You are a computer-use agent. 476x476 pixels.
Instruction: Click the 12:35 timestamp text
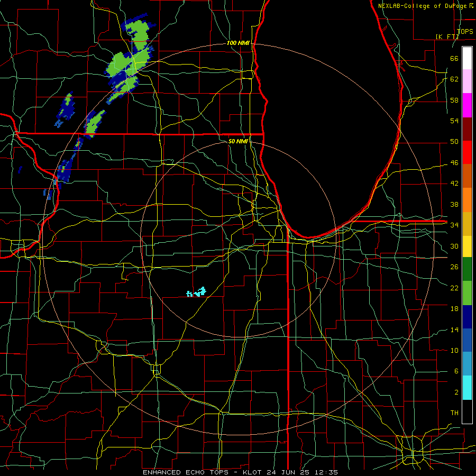tap(326, 472)
